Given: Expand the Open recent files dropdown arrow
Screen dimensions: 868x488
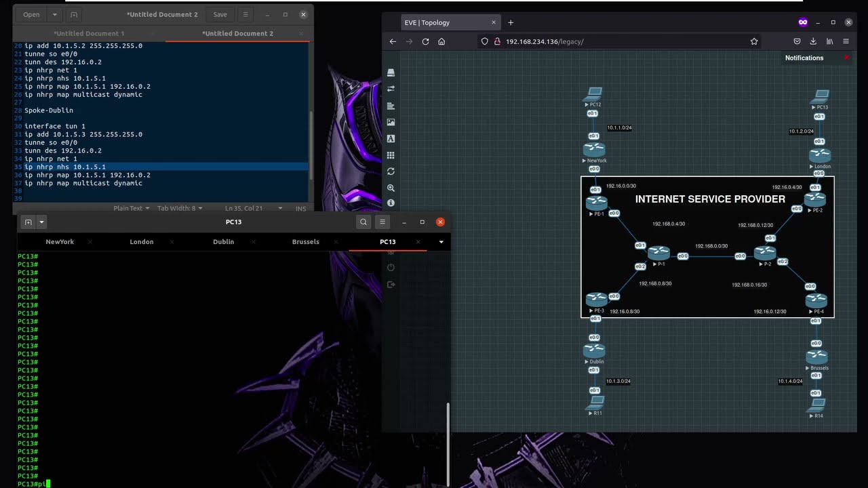Looking at the screenshot, I should (55, 14).
